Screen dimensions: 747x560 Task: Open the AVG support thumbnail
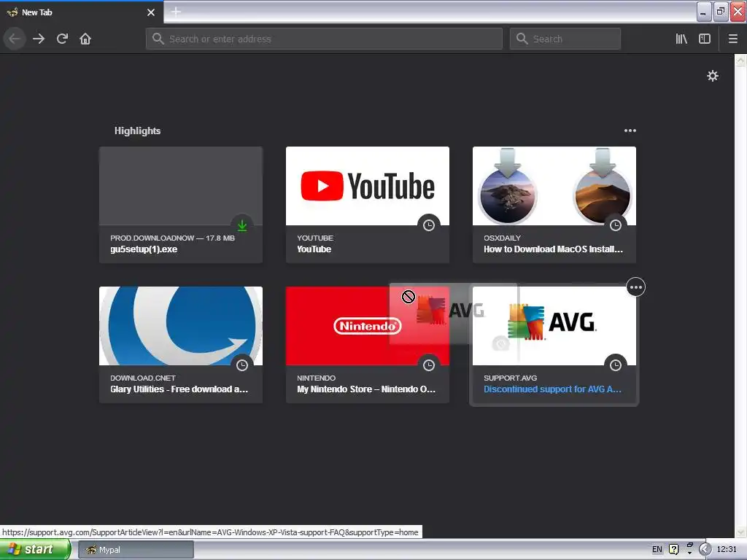[x=554, y=326]
